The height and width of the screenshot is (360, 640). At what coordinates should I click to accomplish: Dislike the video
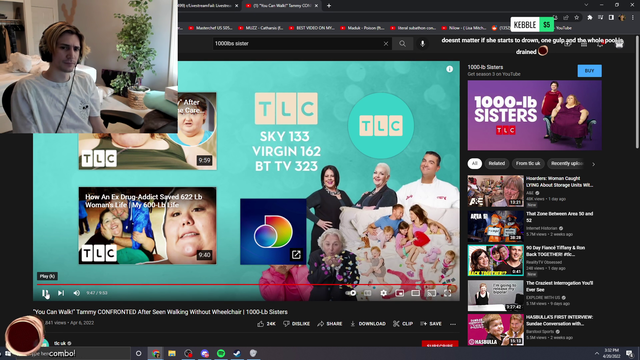click(296, 324)
